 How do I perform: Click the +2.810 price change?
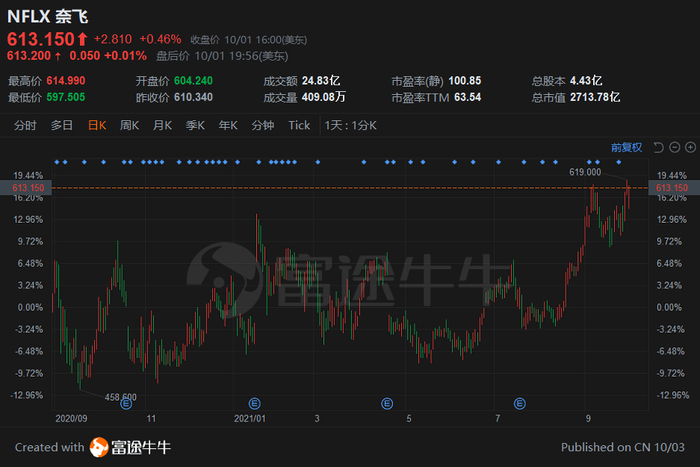pyautogui.click(x=113, y=39)
